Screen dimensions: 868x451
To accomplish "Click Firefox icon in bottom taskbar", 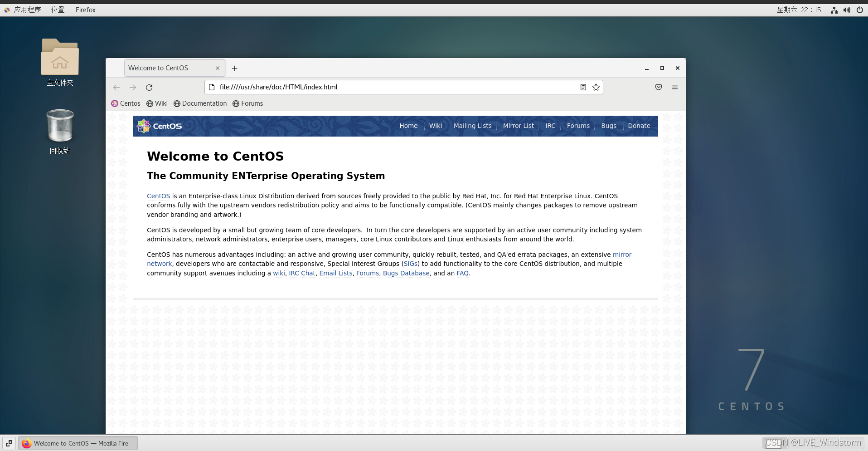I will (27, 443).
